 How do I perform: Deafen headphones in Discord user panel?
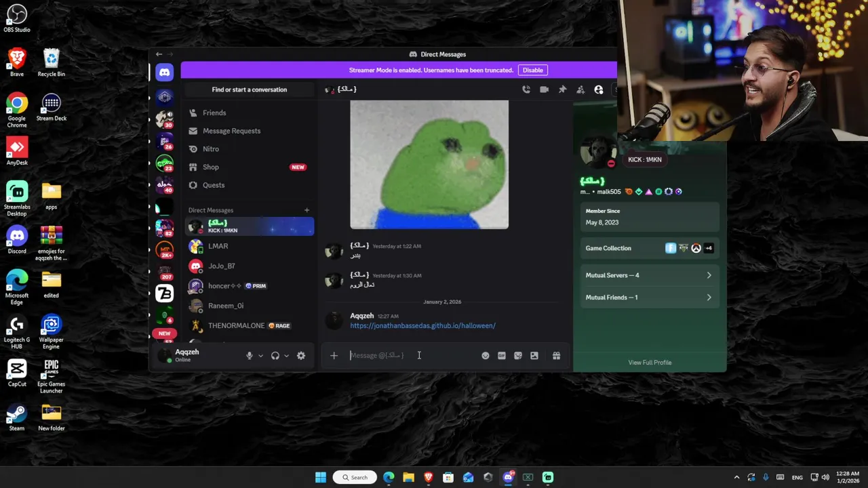[x=275, y=355]
